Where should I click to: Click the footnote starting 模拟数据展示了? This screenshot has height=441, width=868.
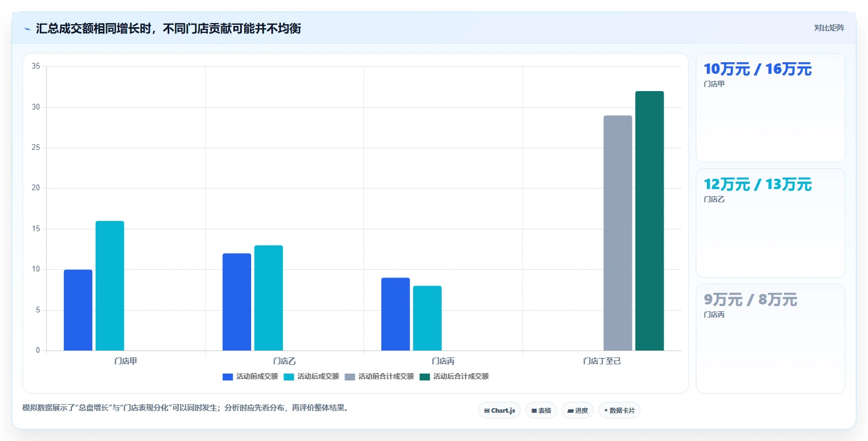click(x=185, y=408)
